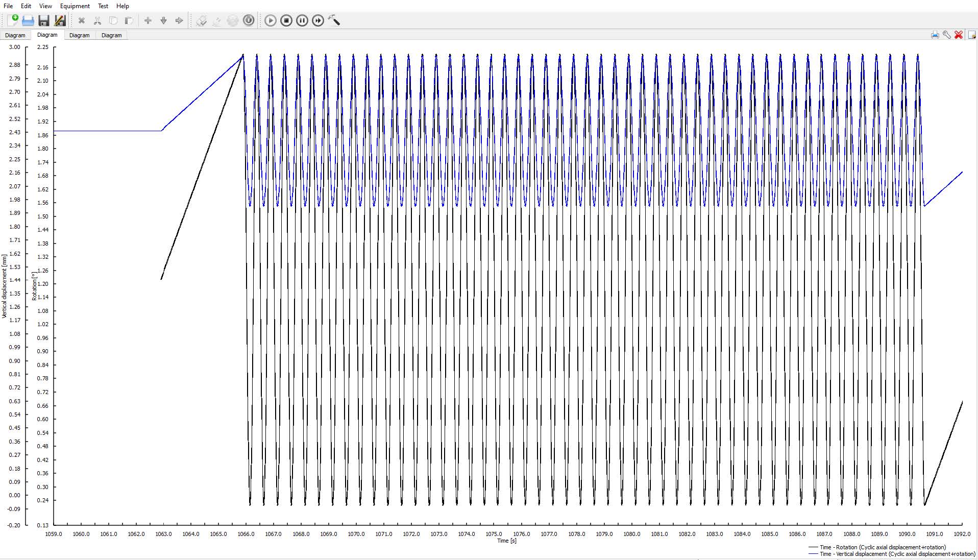This screenshot has height=560, width=978.
Task: Open the page dropdown icon at far right
Action: (972, 35)
